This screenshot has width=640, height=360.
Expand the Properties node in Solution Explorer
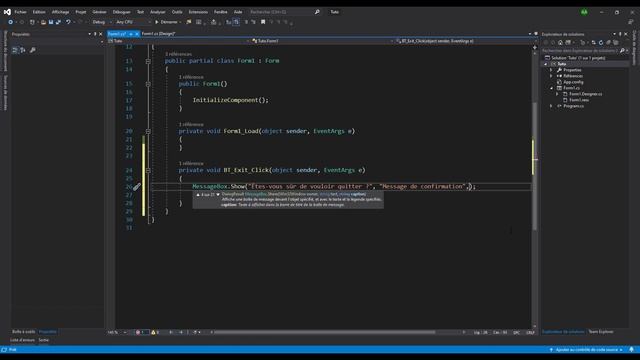(x=551, y=70)
